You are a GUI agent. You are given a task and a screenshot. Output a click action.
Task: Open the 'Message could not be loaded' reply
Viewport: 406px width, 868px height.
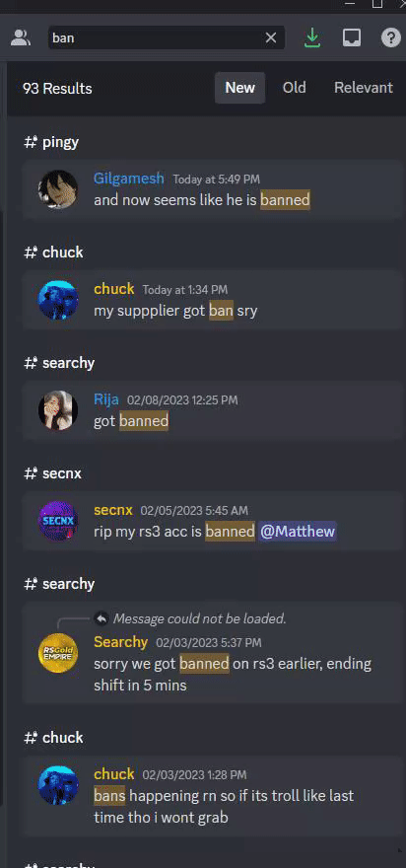200,618
